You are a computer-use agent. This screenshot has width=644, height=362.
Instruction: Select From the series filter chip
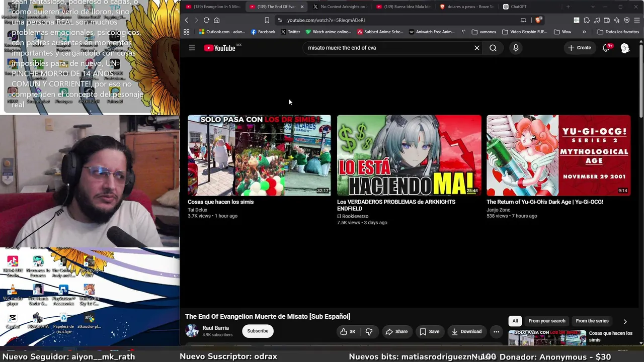pos(592,321)
